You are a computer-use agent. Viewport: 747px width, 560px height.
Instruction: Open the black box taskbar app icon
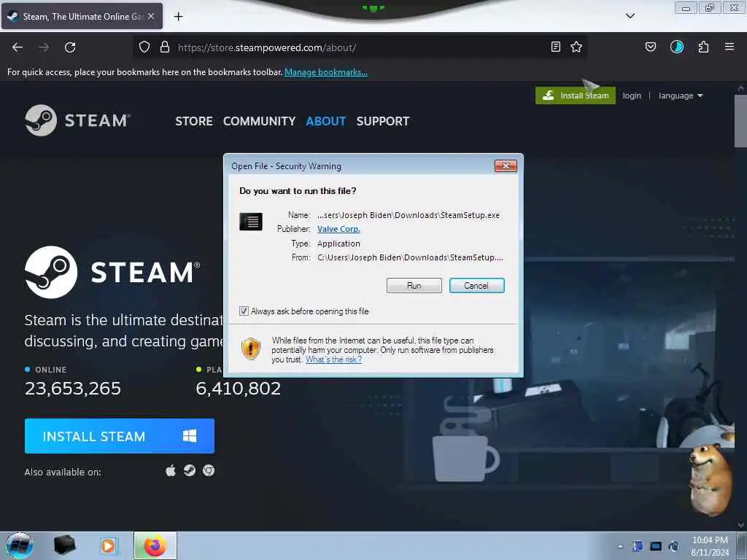coord(64,545)
